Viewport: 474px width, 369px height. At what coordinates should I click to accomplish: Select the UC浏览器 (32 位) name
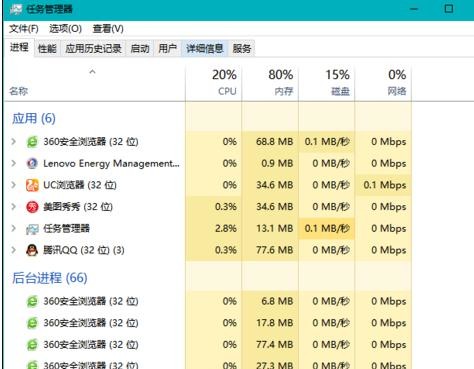[80, 185]
